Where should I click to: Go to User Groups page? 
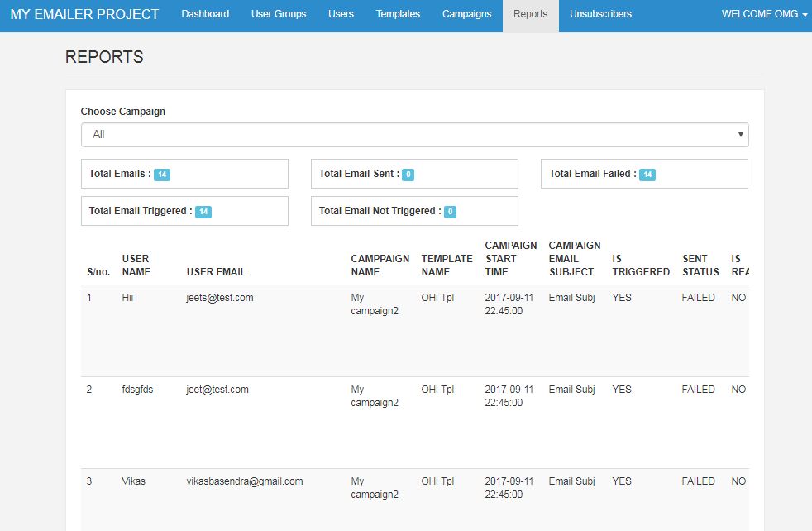[x=279, y=14]
